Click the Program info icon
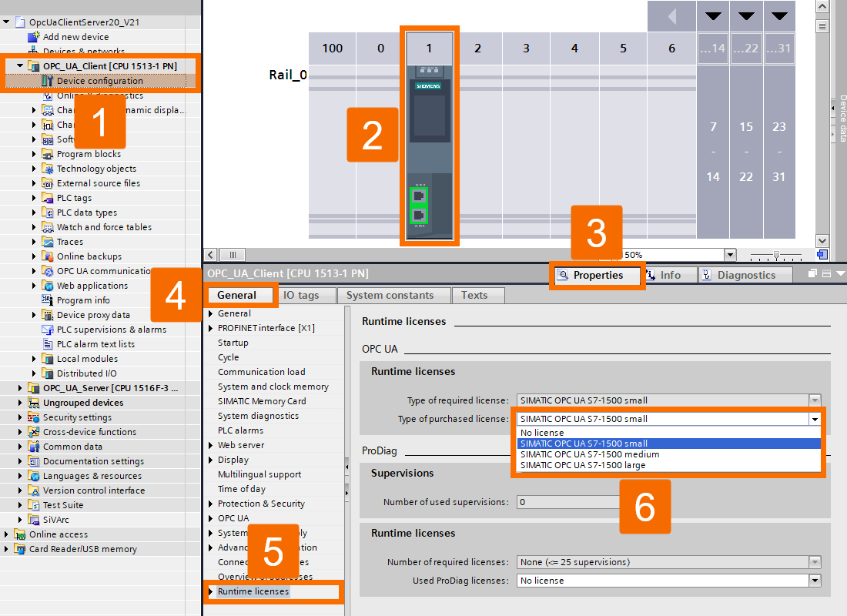 click(x=48, y=300)
